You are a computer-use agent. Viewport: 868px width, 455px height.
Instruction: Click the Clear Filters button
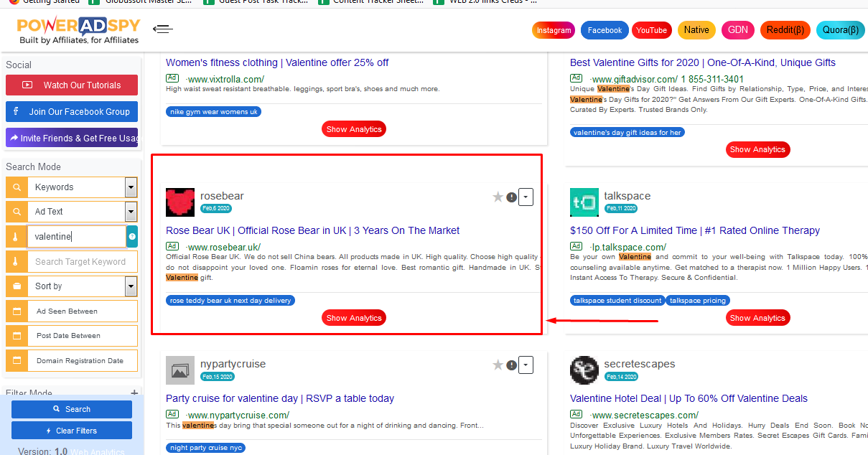coord(72,431)
